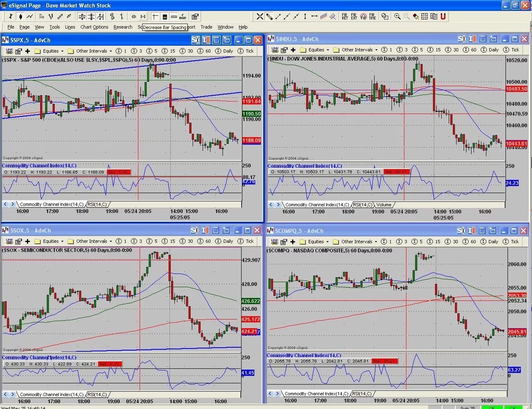
Task: Click the SX icon in $SPX window title
Action: tap(196, 40)
